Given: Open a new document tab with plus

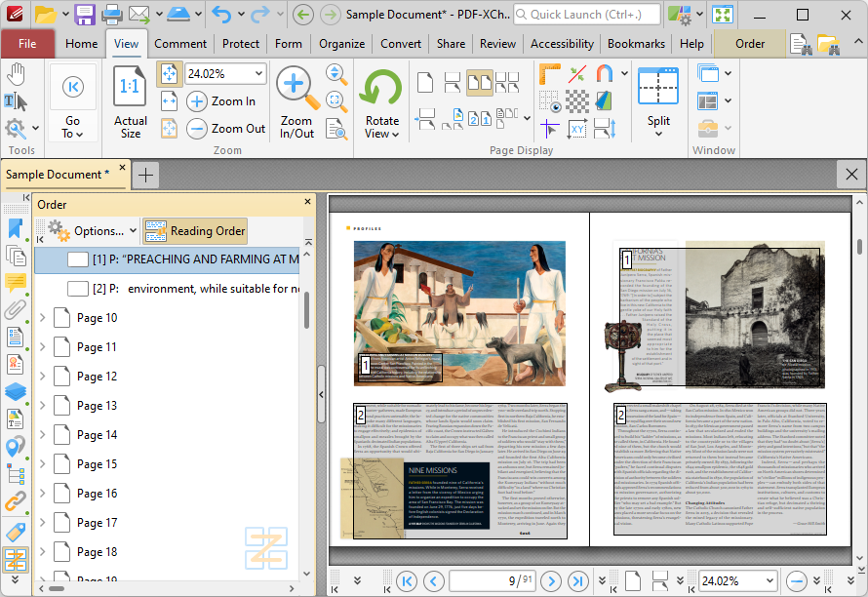Looking at the screenshot, I should pos(145,175).
